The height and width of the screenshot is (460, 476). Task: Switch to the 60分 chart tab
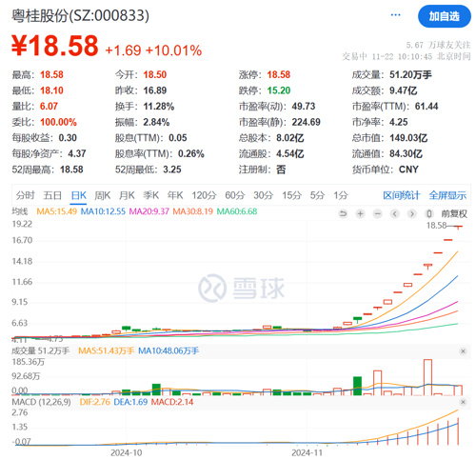[x=235, y=195]
